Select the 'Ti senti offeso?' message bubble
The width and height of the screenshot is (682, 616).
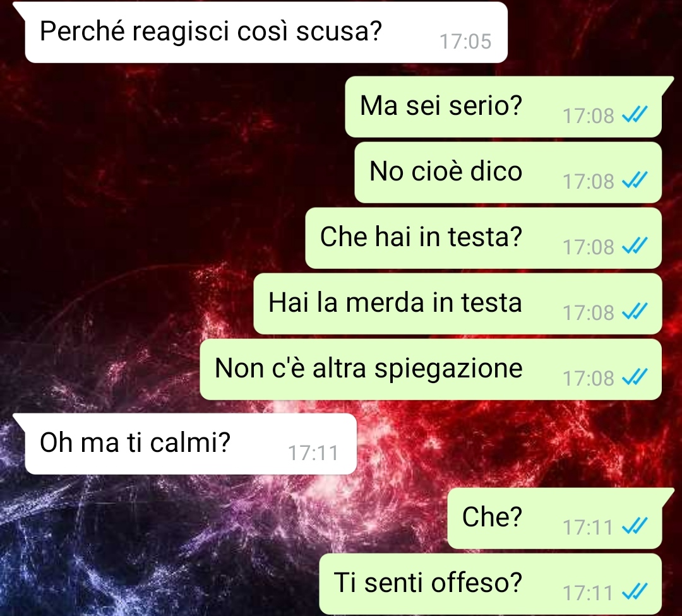tap(490, 584)
